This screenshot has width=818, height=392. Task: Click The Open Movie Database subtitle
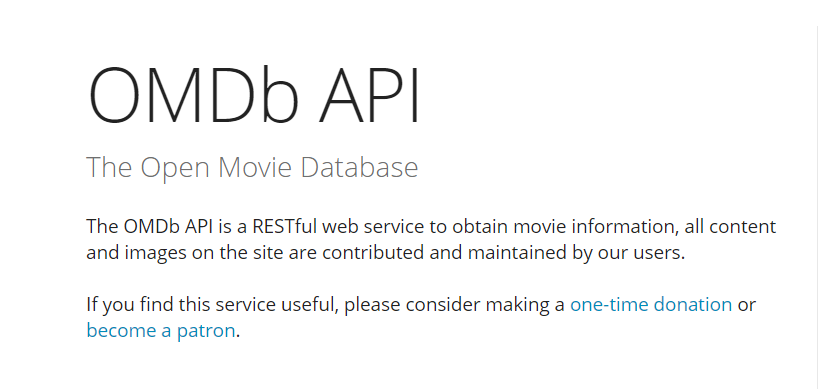click(252, 167)
